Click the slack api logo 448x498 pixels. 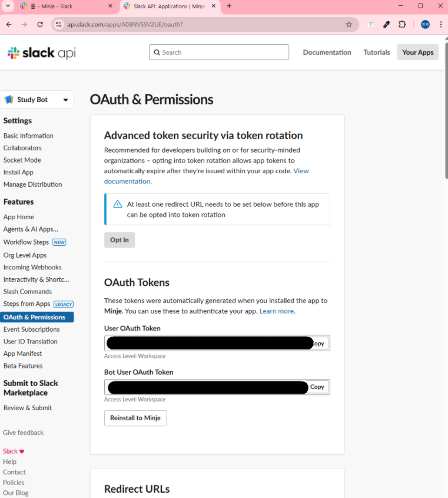pyautogui.click(x=42, y=52)
